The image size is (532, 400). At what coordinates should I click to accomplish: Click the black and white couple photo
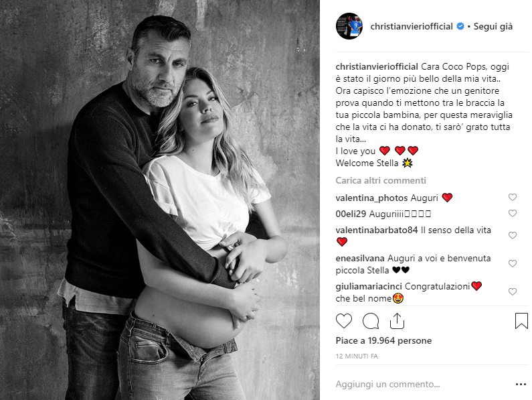coord(160,200)
